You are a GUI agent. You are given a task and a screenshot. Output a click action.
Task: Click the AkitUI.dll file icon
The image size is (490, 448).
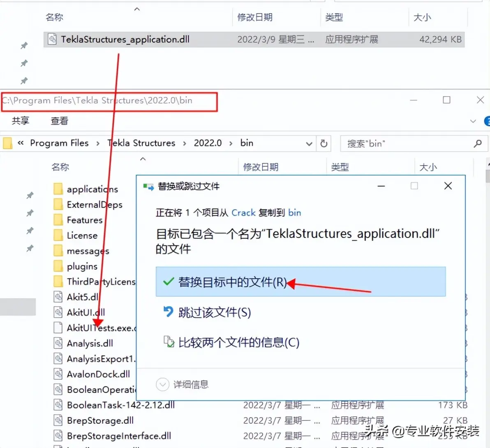58,312
